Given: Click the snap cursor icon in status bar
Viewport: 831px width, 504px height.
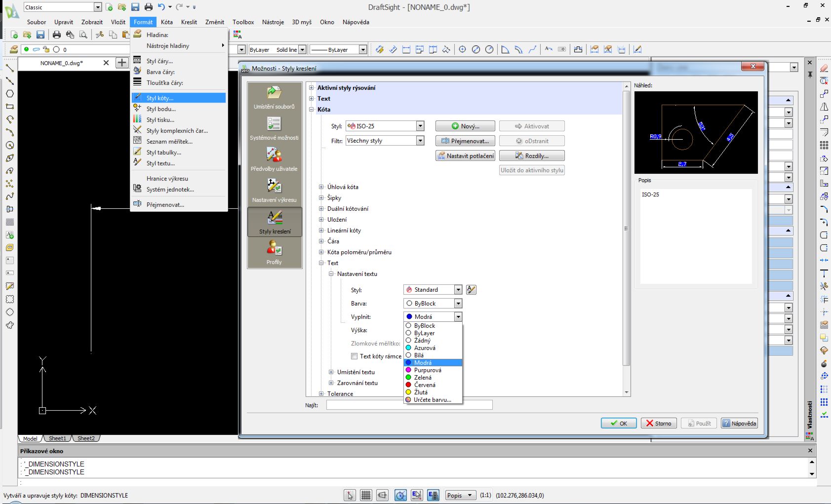Looking at the screenshot, I should pos(350,495).
